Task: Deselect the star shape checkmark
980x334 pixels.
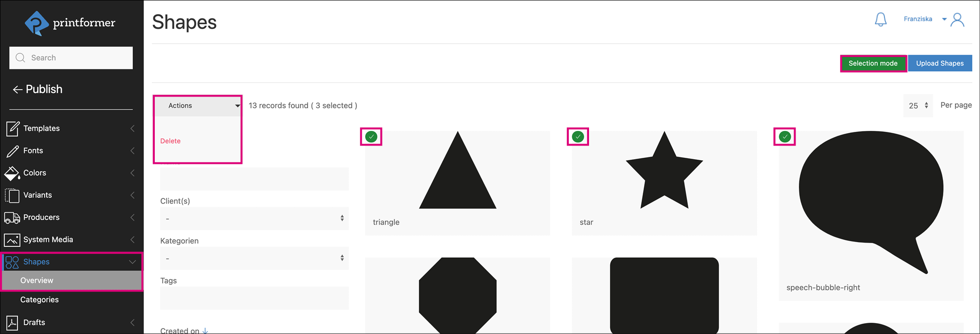Action: 578,137
